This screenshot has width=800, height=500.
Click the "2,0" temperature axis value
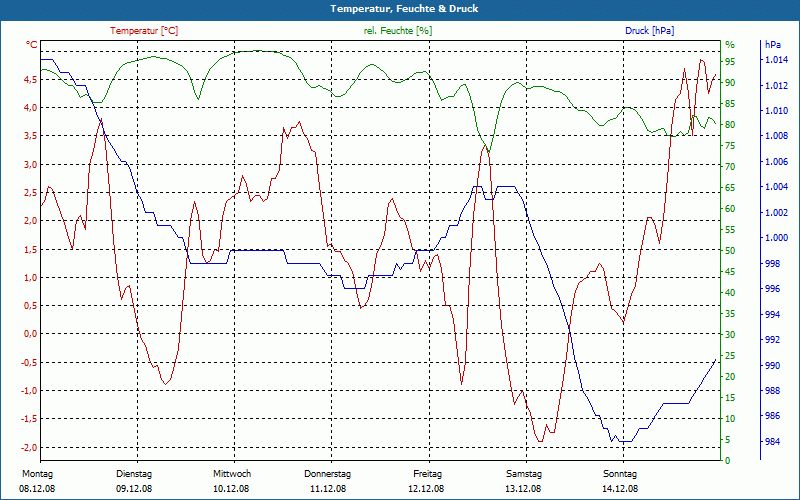(31, 221)
